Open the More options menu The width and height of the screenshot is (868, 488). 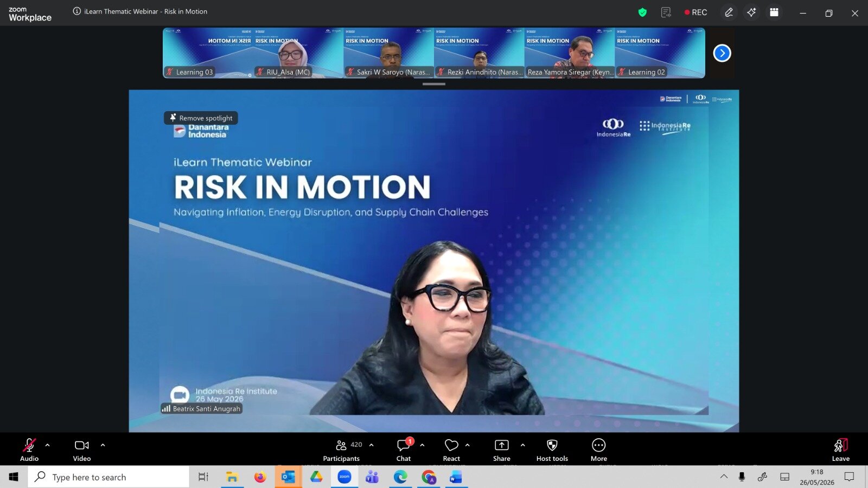599,450
